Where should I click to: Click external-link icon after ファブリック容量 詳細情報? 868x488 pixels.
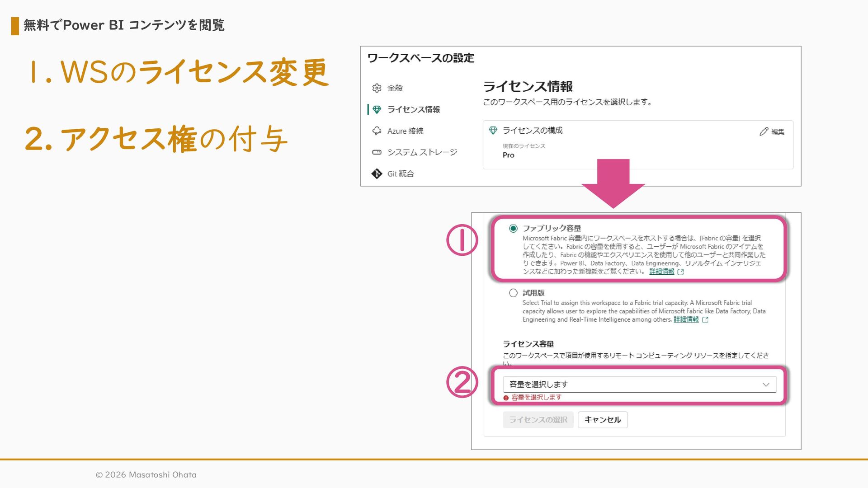coord(681,272)
